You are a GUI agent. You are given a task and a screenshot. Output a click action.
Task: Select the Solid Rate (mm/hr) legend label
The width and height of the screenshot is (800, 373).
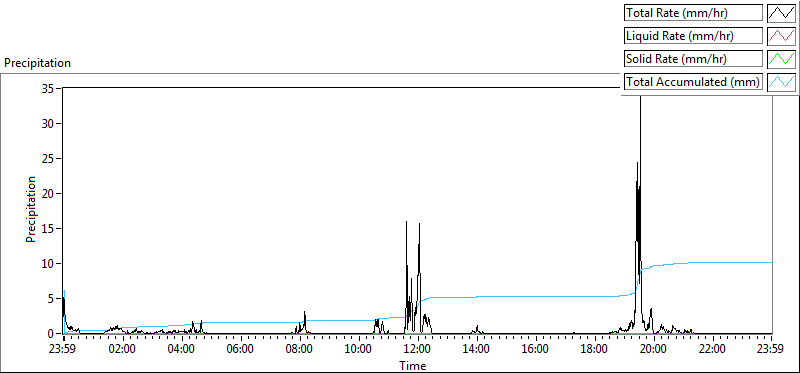pos(693,59)
